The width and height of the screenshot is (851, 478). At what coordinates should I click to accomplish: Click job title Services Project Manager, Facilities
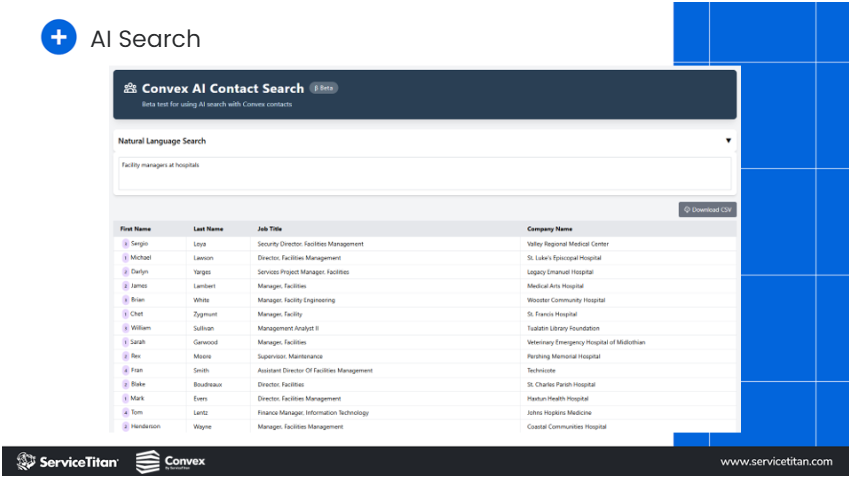pyautogui.click(x=303, y=272)
